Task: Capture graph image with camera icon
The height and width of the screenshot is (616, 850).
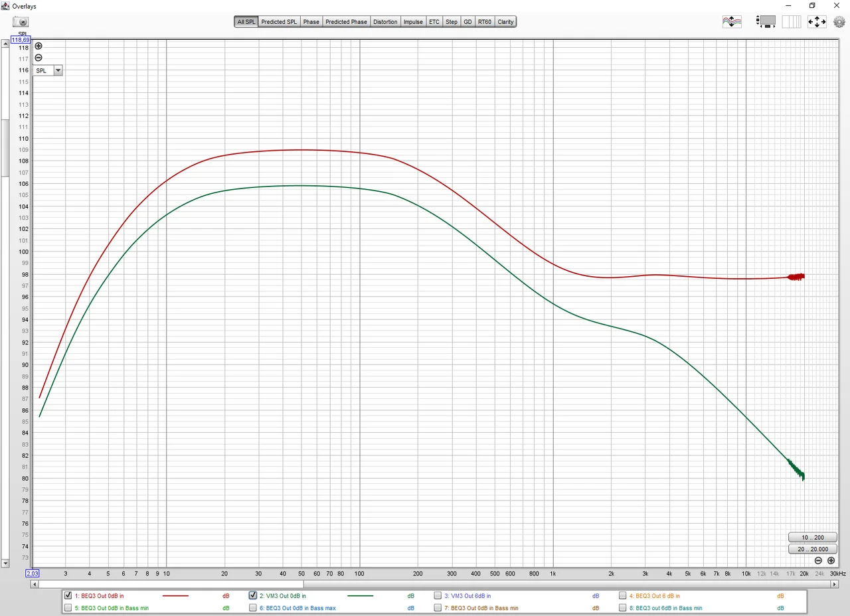Action: [x=20, y=22]
